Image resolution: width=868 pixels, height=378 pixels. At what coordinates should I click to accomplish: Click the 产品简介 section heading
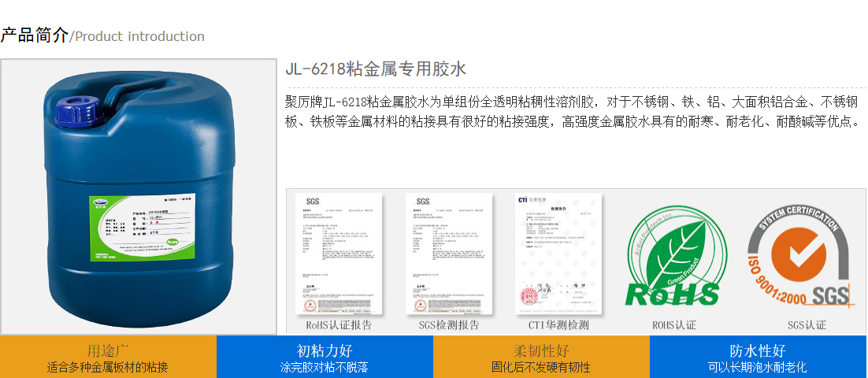pos(35,35)
